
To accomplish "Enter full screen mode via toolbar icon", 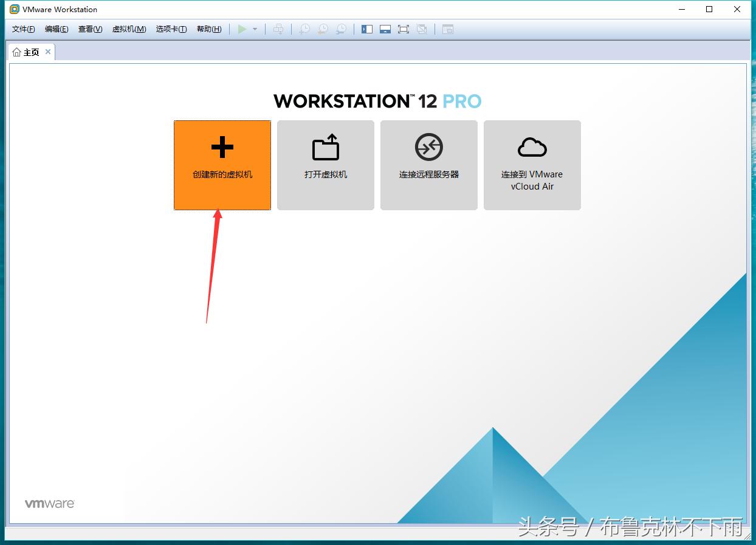I will (x=404, y=29).
